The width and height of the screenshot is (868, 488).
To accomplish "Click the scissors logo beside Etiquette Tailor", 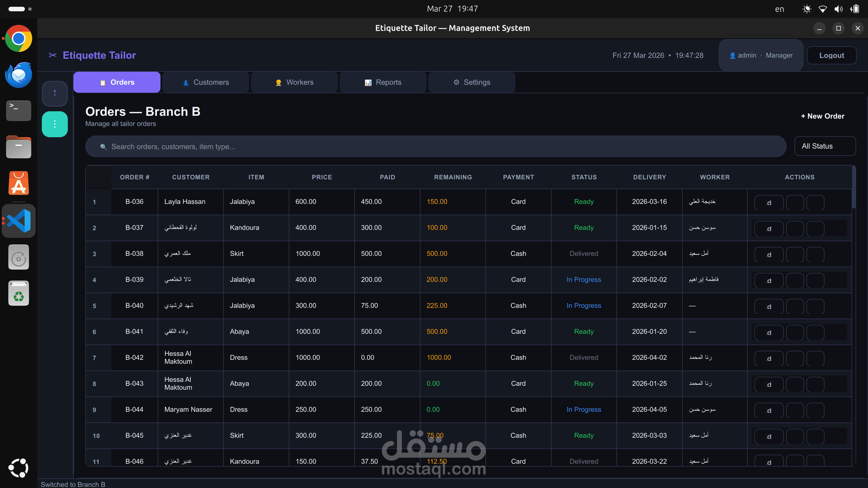I will tap(53, 55).
